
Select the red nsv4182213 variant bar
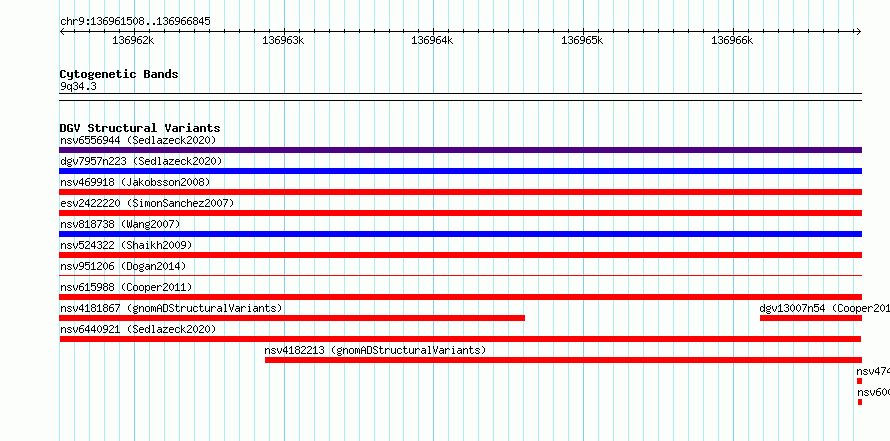click(563, 360)
